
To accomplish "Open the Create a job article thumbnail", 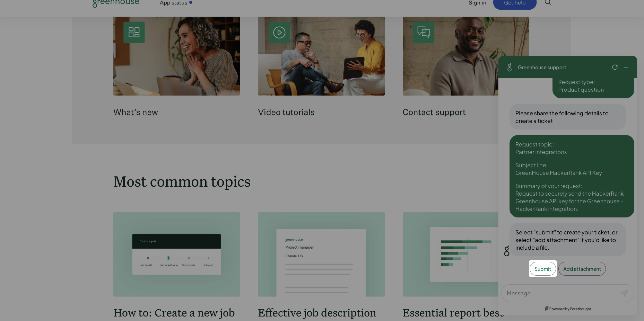I will tap(176, 254).
